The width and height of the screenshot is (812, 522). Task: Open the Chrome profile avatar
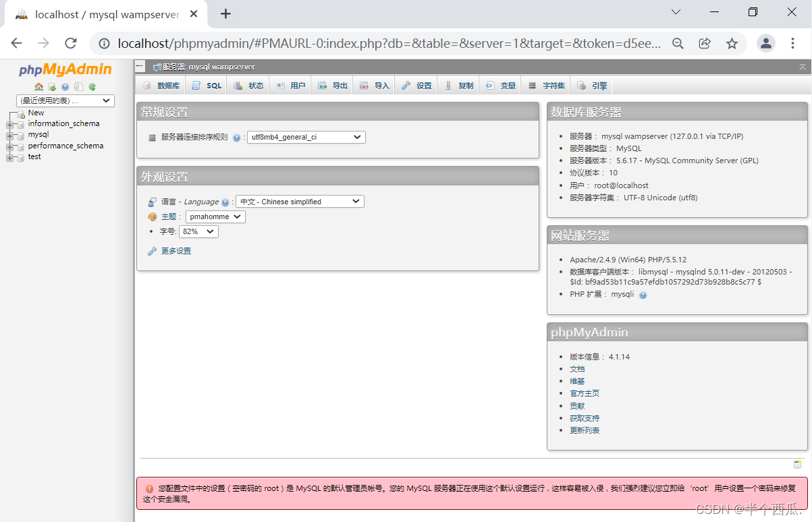766,43
